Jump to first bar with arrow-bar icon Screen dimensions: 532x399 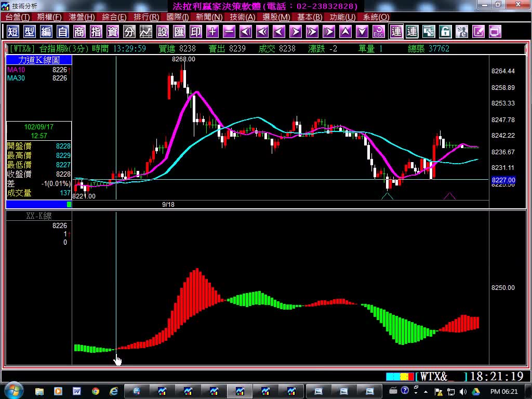(246, 32)
